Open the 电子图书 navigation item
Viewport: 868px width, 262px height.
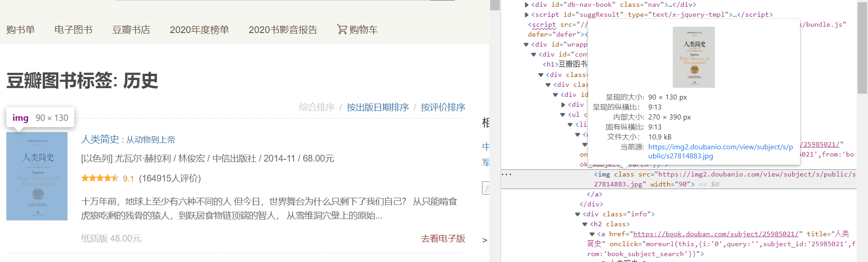tap(73, 30)
